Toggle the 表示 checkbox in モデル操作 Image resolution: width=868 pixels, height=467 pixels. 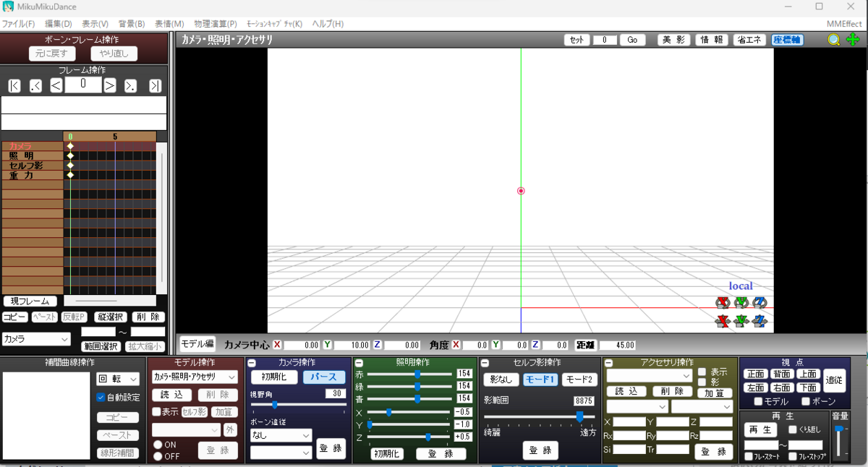click(156, 411)
